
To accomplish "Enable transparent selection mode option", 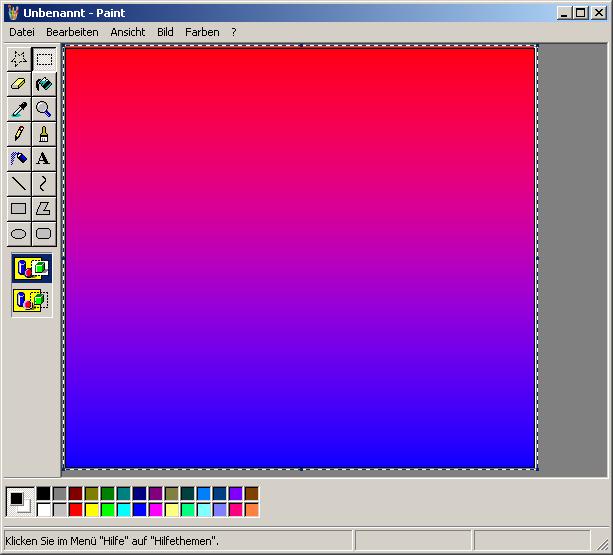I will click(31, 299).
